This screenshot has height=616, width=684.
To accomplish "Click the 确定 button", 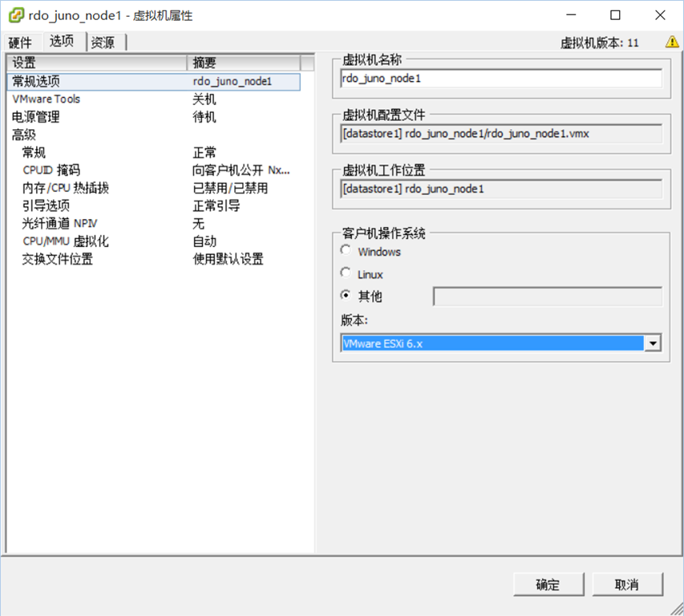I will [548, 585].
